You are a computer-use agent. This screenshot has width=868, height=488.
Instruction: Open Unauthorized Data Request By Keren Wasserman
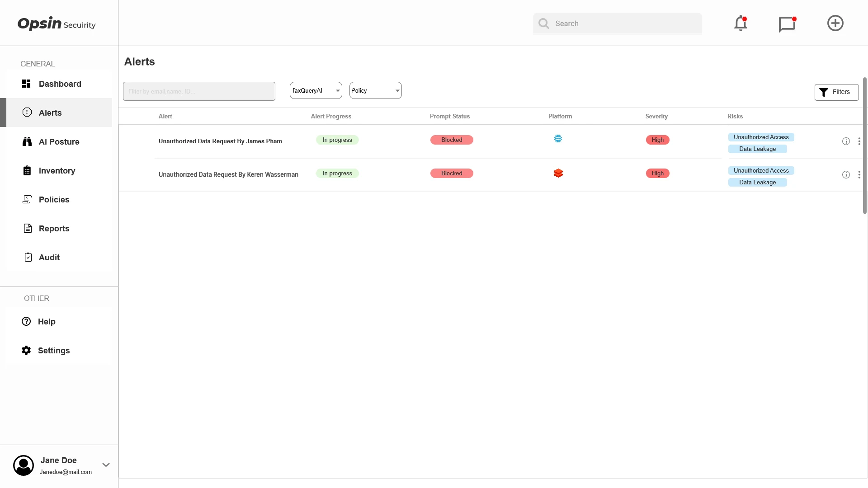click(228, 174)
